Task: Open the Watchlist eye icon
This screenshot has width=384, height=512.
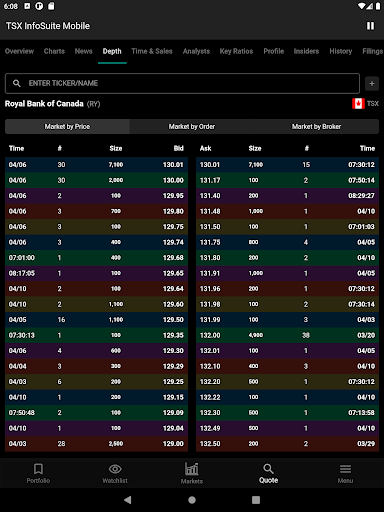Action: point(115,469)
